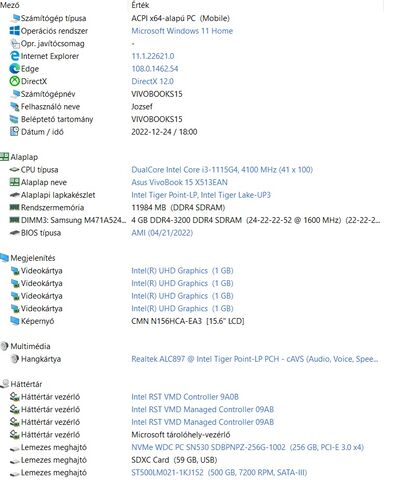Open the NVMe WDC PC SN530 drive link
398x480 pixels.
pos(247,447)
